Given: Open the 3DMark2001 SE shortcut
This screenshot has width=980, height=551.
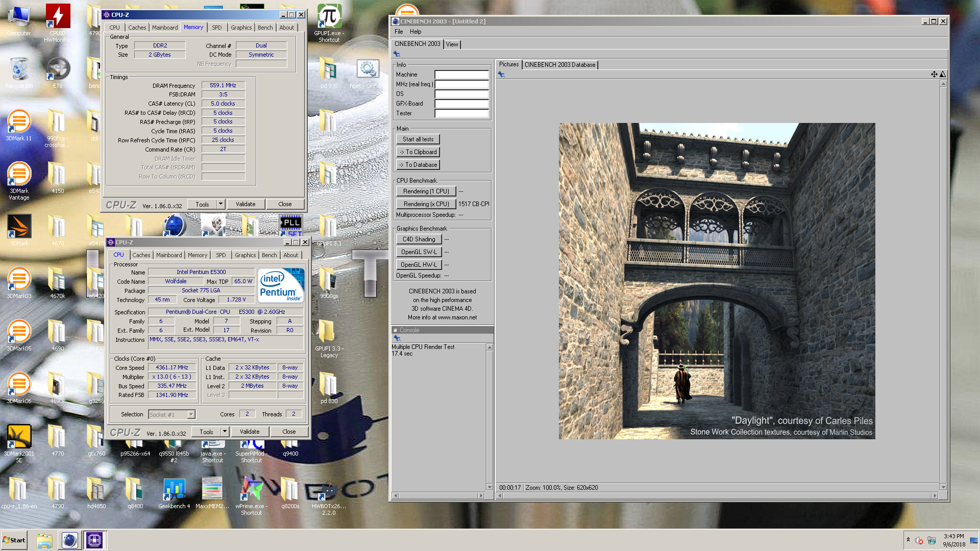Looking at the screenshot, I should [x=19, y=444].
